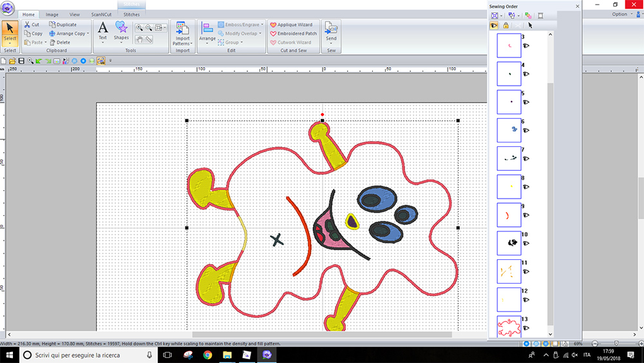Image resolution: width=644 pixels, height=363 pixels.
Task: Expand the Arrange Copy dropdown
Action: [x=88, y=34]
